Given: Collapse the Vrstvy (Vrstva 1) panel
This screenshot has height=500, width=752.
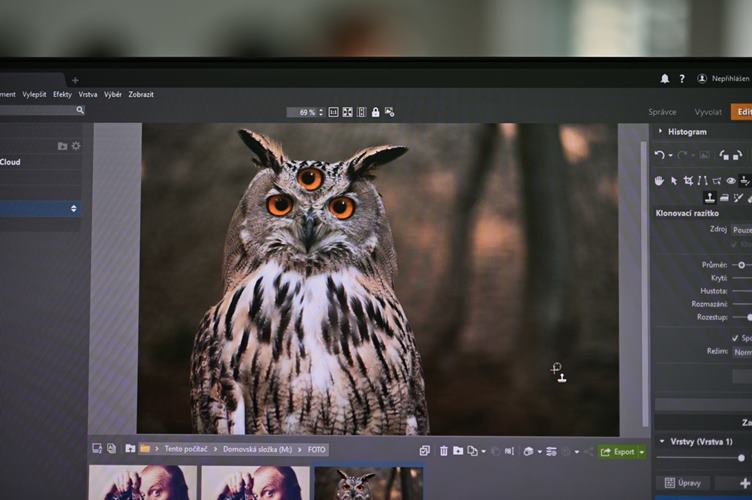Looking at the screenshot, I should click(x=661, y=442).
